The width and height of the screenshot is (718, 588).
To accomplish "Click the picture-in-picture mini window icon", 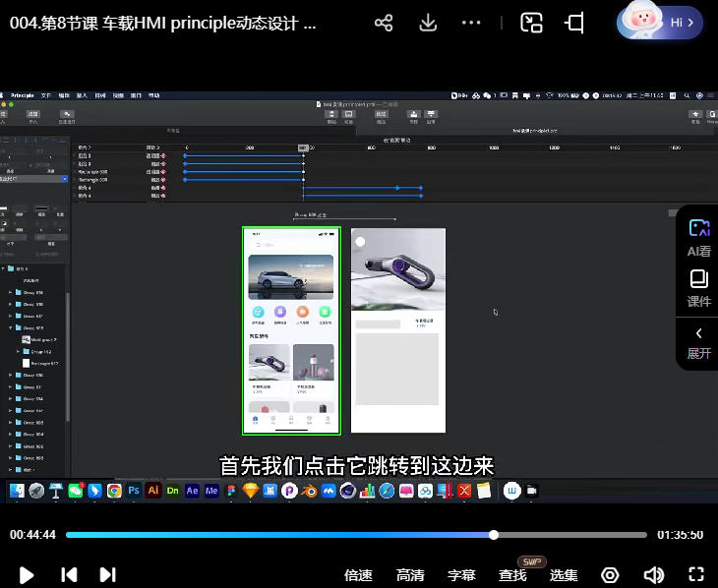I will coord(531,23).
